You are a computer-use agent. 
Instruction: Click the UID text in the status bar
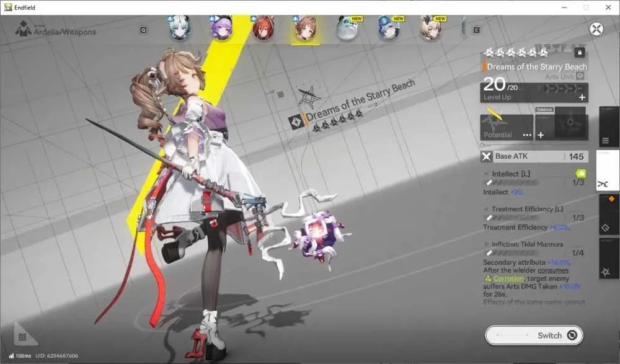click(56, 356)
